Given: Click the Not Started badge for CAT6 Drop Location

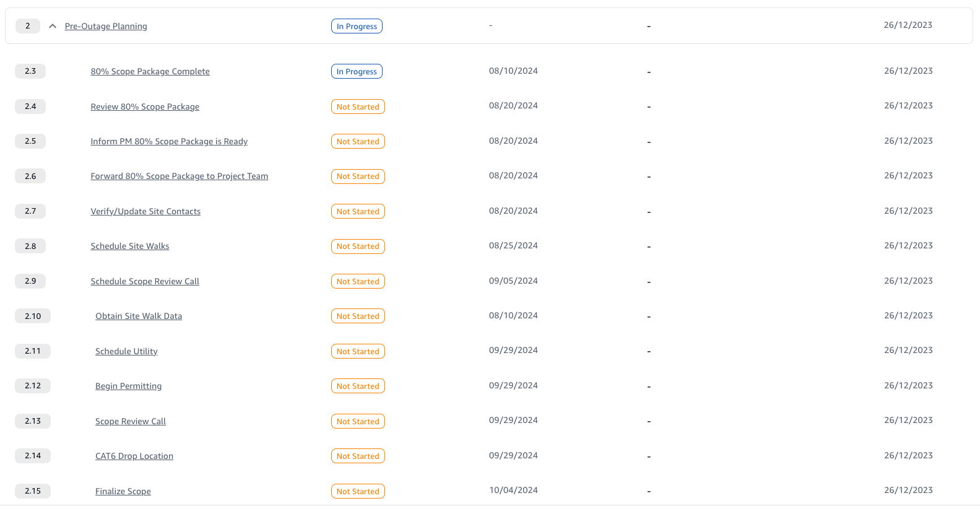Looking at the screenshot, I should (x=358, y=456).
